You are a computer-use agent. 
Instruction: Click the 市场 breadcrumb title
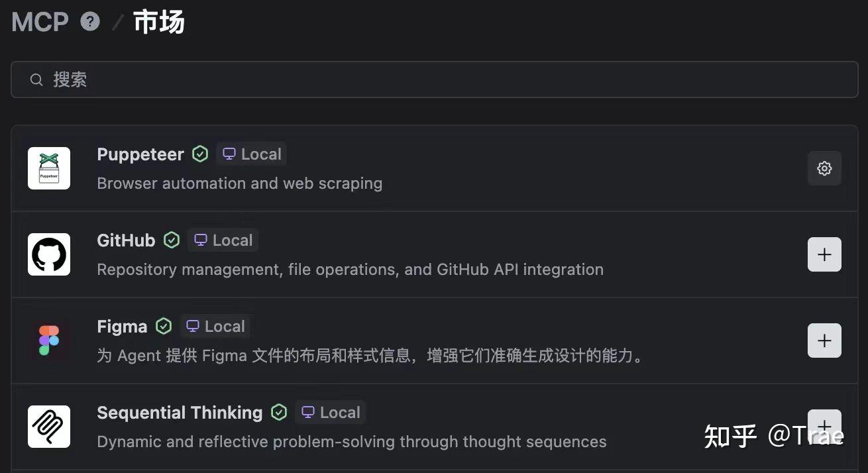click(159, 22)
